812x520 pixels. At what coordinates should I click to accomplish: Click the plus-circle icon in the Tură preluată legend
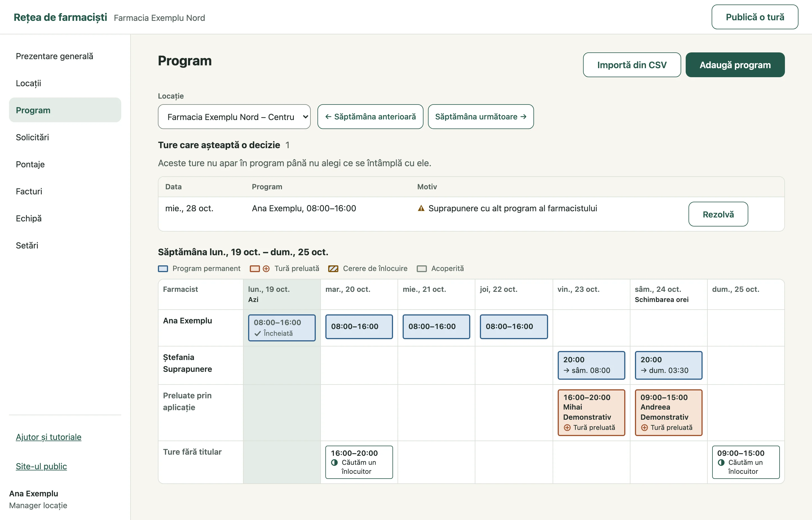266,269
